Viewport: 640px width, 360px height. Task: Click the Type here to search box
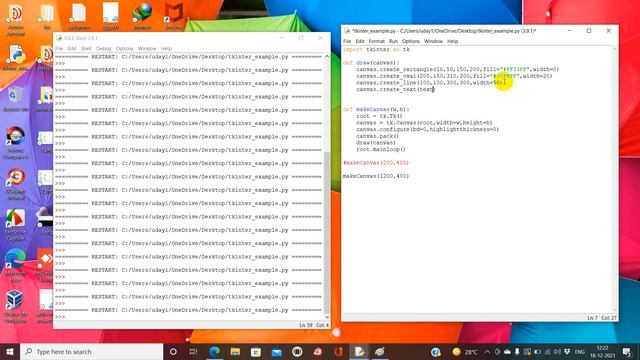92,351
